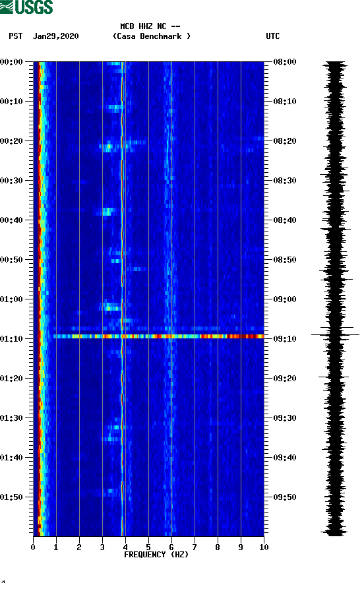
Task: Click the 08:20 UTC time label
Action: tap(285, 141)
